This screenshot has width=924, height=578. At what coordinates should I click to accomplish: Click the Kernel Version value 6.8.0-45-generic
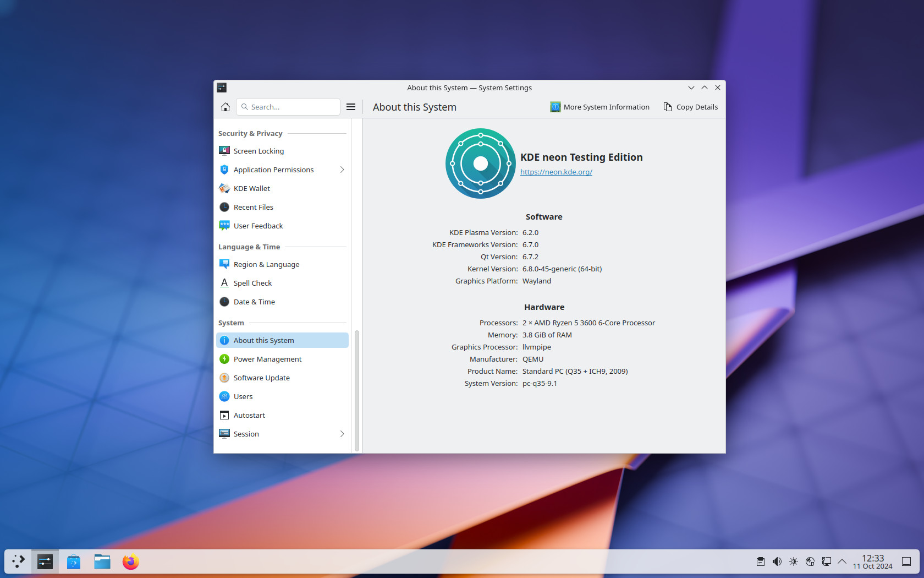pyautogui.click(x=562, y=269)
